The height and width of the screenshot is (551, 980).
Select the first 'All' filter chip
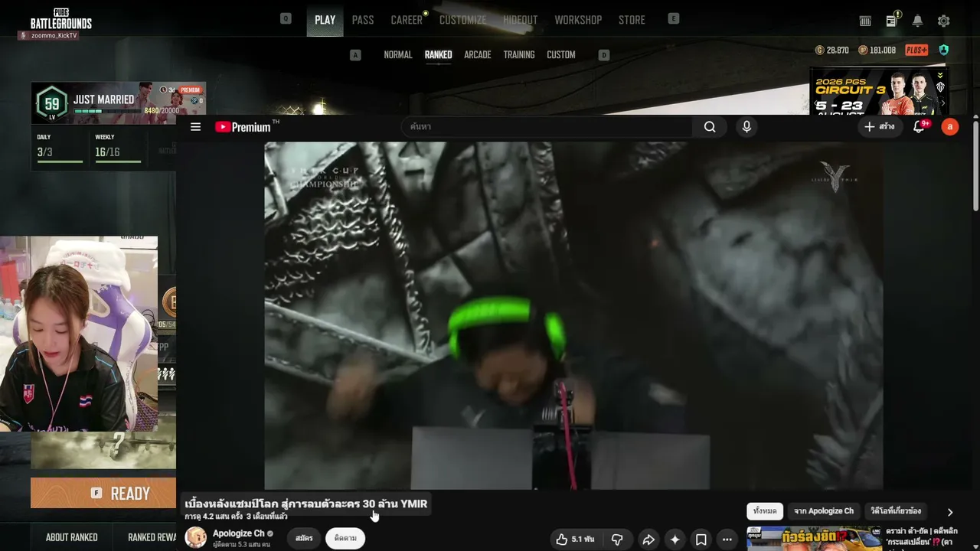pyautogui.click(x=764, y=511)
